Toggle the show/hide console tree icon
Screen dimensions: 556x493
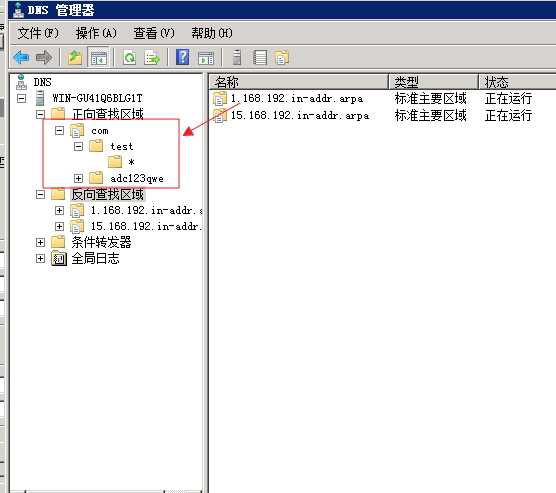(99, 57)
